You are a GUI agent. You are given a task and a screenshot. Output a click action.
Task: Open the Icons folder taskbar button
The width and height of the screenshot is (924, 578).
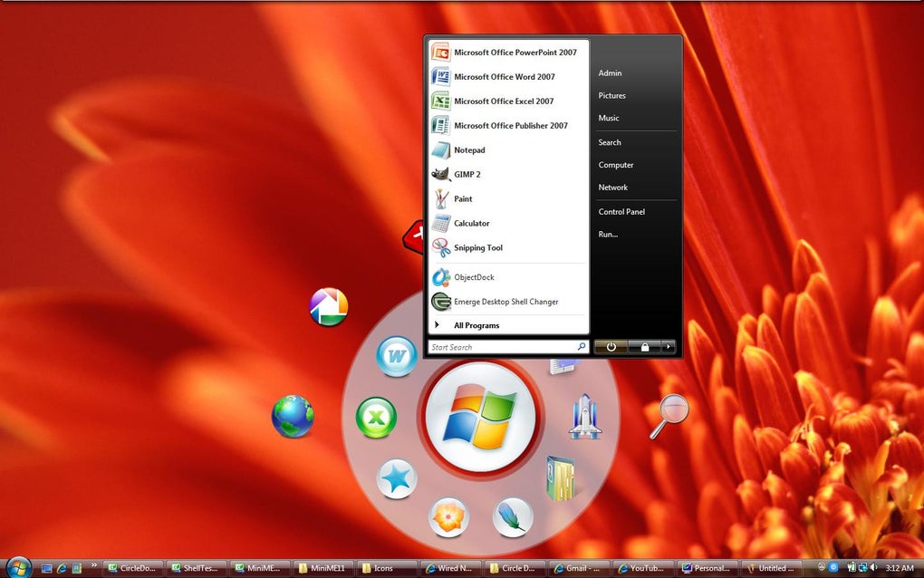(387, 569)
